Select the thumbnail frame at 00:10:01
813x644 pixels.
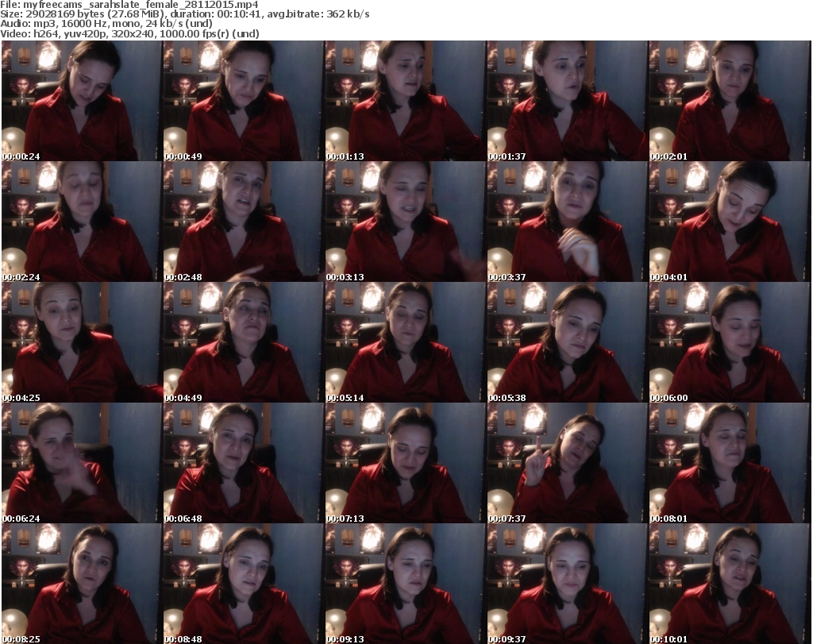click(730, 584)
